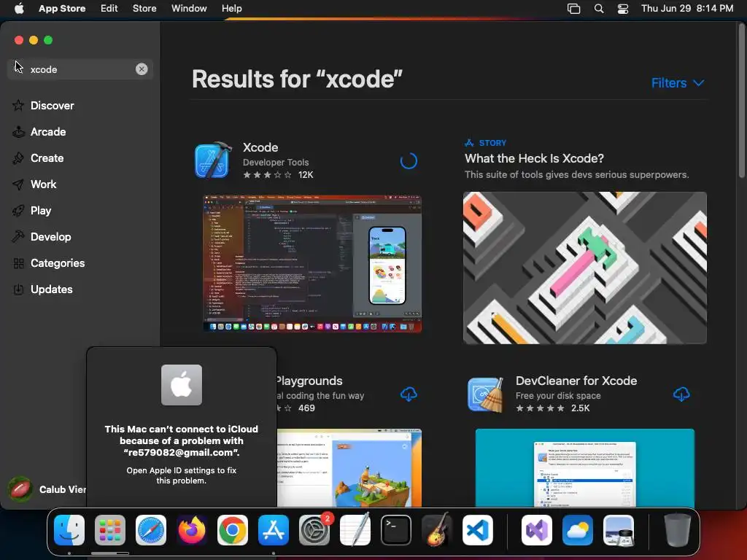The image size is (747, 560).
Task: Open the Weather app in dock
Action: pyautogui.click(x=578, y=530)
